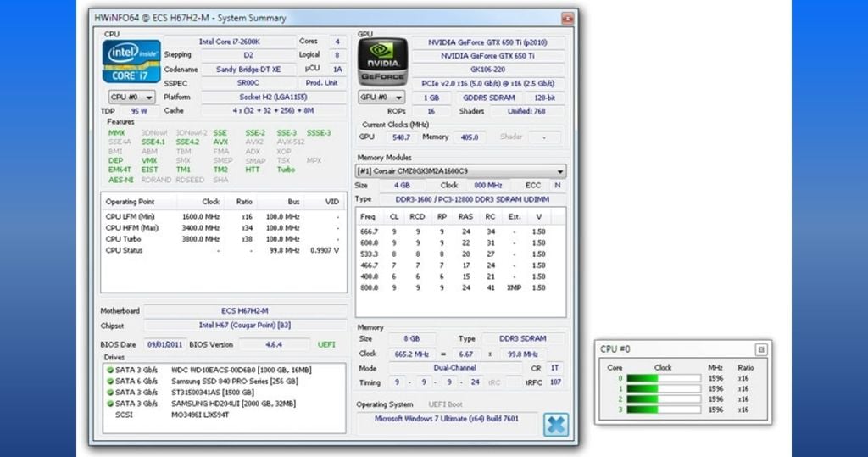Click green status icon for SAMSUNG HD204UI drive
The image size is (868, 457).
pyautogui.click(x=110, y=404)
